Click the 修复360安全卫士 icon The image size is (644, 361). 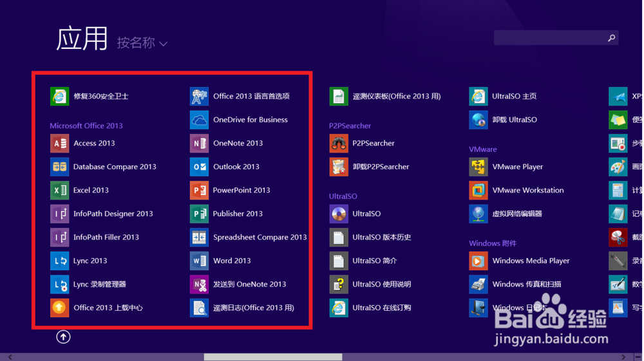coord(59,96)
